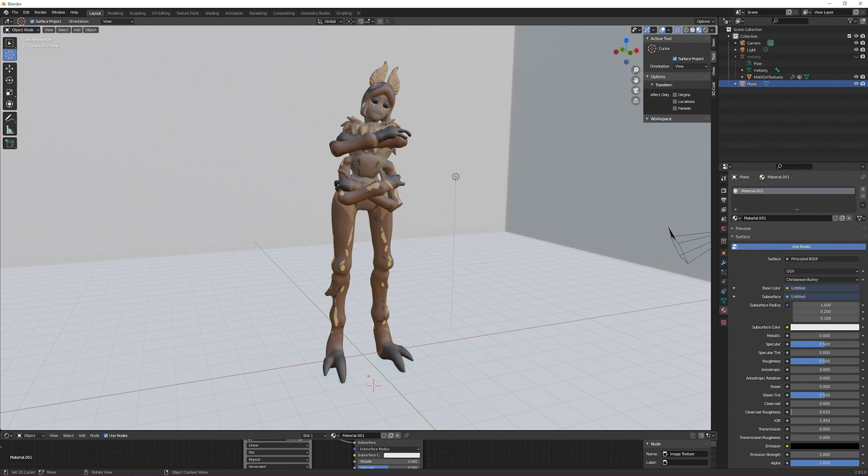Open the Options dropdown in viewport header
The width and height of the screenshot is (868, 476).
(x=705, y=21)
